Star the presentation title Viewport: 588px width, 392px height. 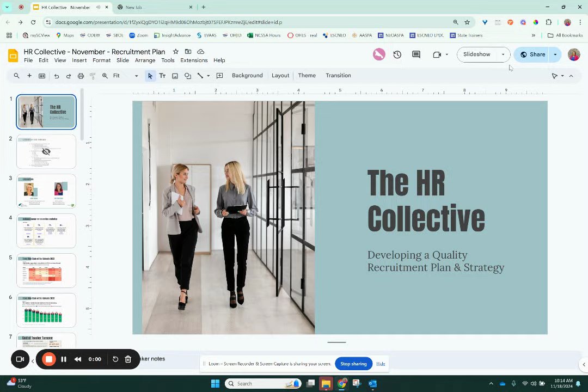(175, 51)
